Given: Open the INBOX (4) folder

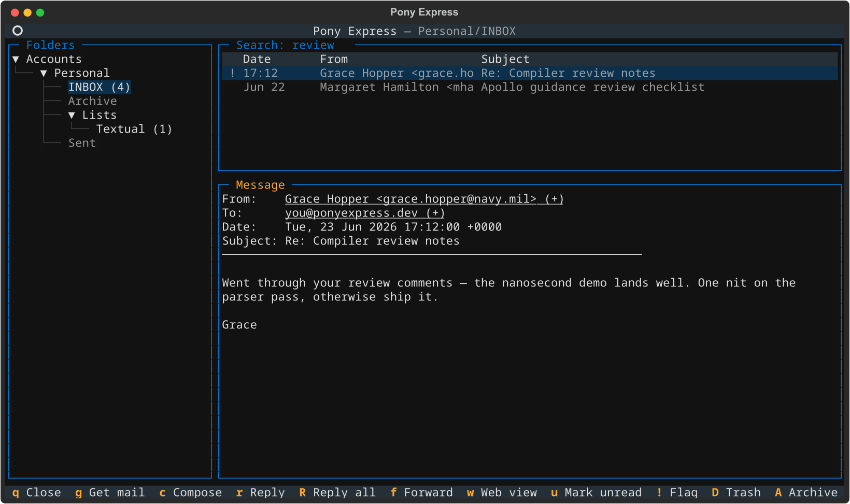Looking at the screenshot, I should [x=99, y=87].
